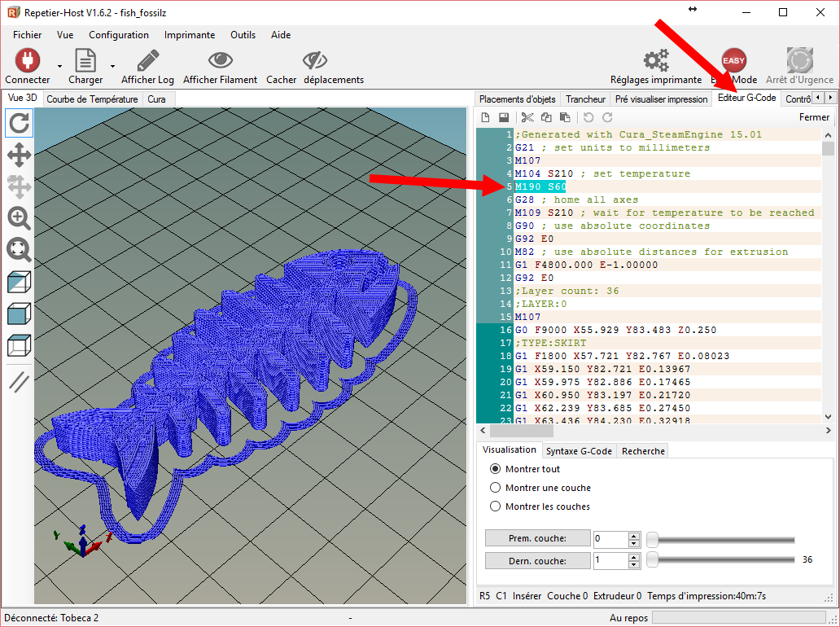
Task: Select the Montrer tout radio button
Action: pos(495,469)
